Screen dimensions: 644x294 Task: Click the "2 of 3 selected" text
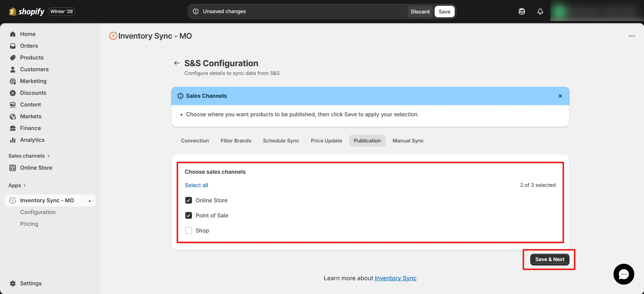(x=538, y=185)
